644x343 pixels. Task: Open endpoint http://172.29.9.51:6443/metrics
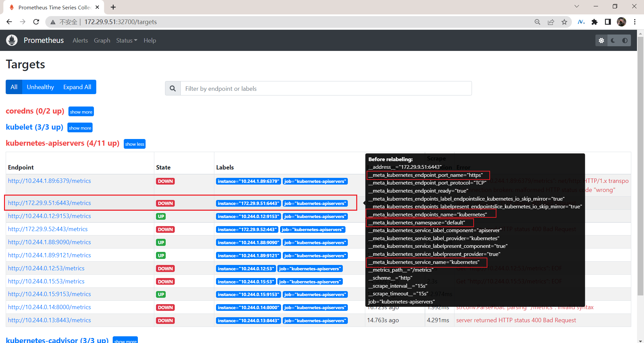tap(49, 203)
